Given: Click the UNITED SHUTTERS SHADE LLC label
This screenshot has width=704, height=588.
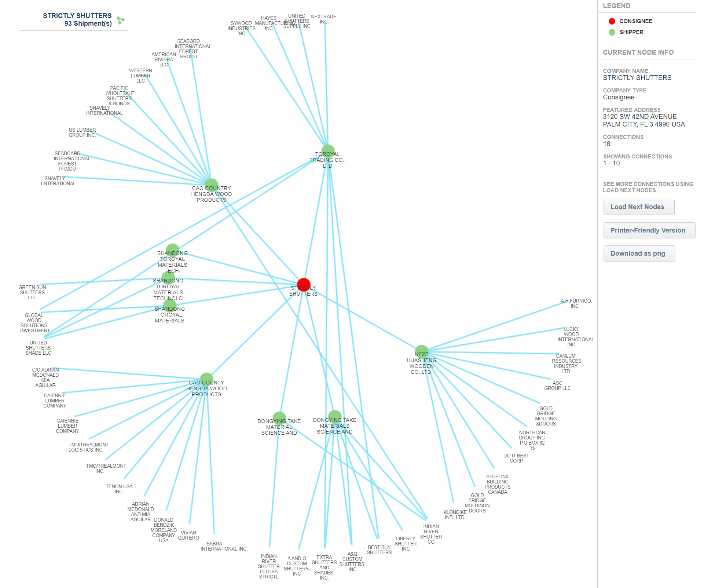Looking at the screenshot, I should click(x=38, y=348).
